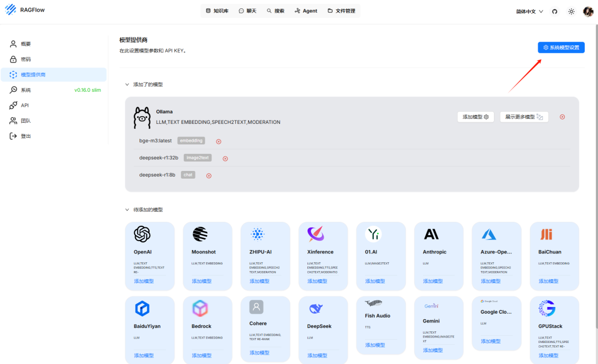Viewport: 598px width, 364px height.
Task: Switch to the 聊天 tab
Action: pos(248,11)
